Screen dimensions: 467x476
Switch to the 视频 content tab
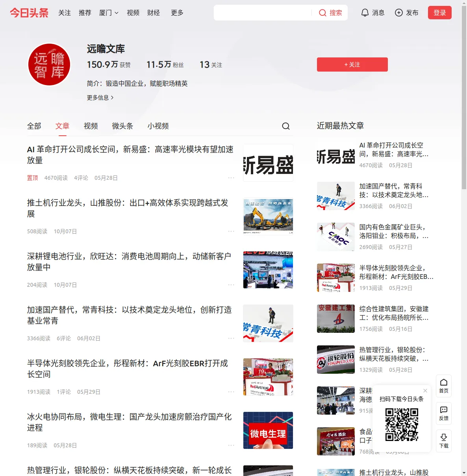click(91, 126)
